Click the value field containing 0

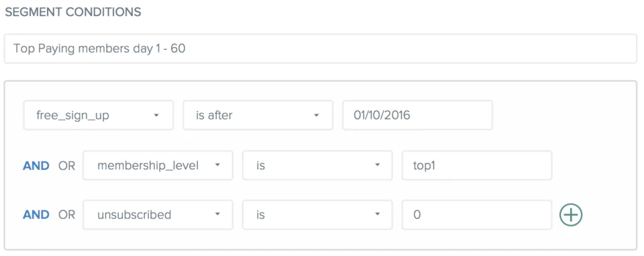click(x=477, y=214)
